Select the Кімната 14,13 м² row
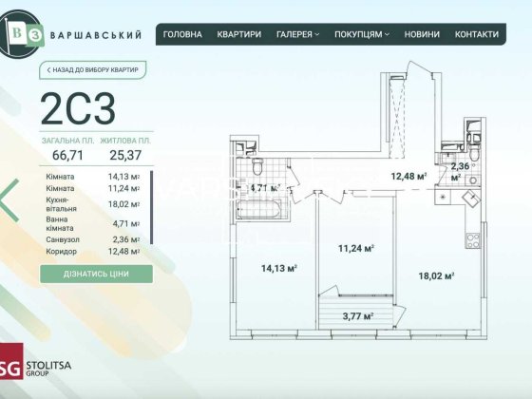 coord(93,177)
